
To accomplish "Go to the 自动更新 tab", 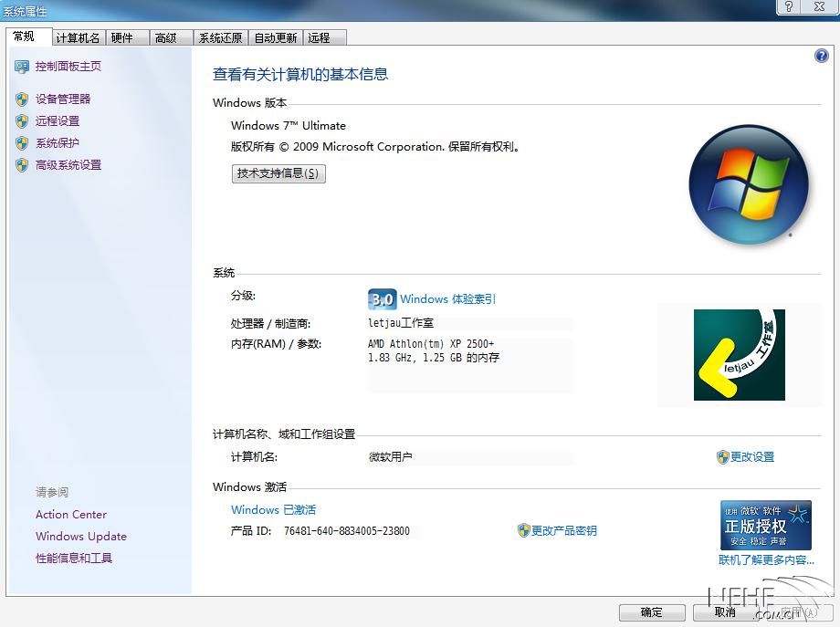I will 275,37.
